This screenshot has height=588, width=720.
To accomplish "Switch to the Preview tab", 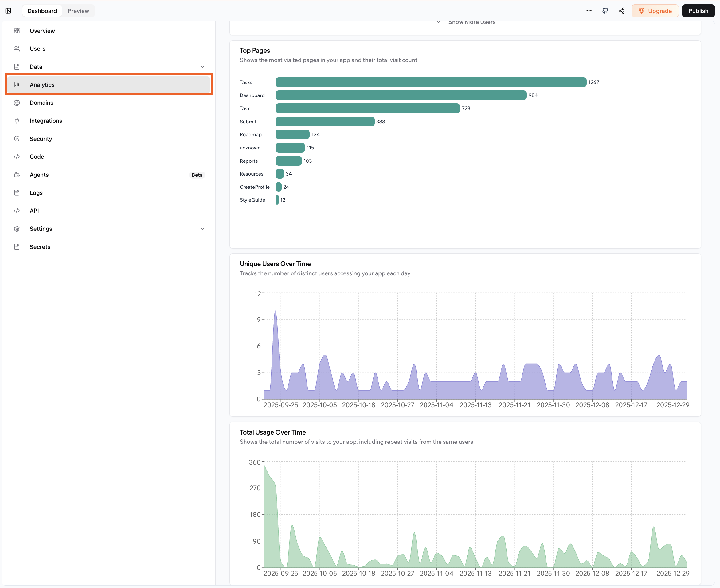I will (x=78, y=10).
